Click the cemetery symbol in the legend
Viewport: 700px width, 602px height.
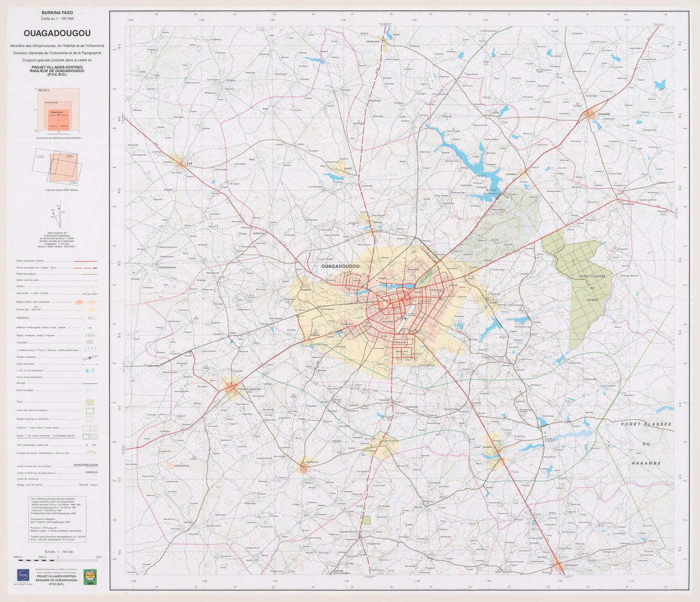tap(90, 342)
